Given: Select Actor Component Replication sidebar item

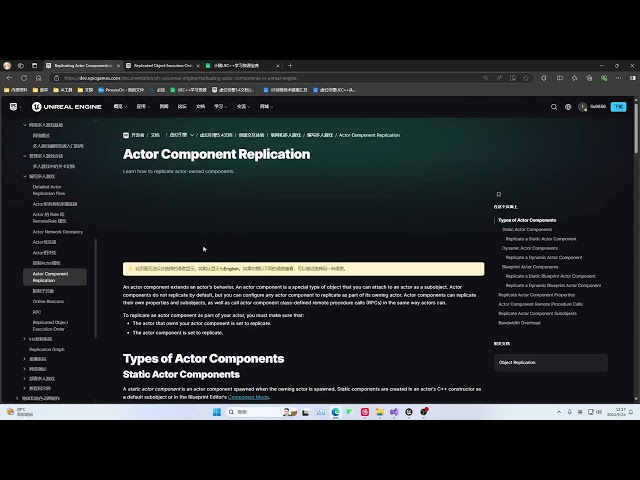Looking at the screenshot, I should (x=55, y=277).
